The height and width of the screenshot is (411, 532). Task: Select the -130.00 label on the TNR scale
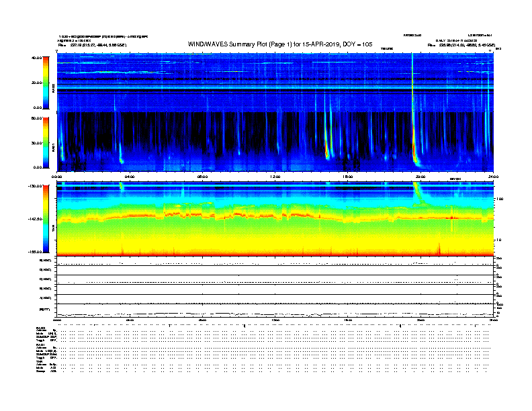click(x=35, y=186)
